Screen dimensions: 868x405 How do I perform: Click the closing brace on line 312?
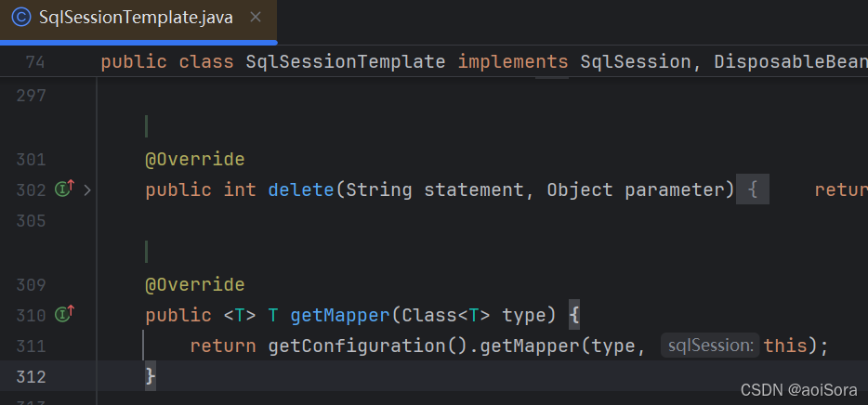[151, 377]
